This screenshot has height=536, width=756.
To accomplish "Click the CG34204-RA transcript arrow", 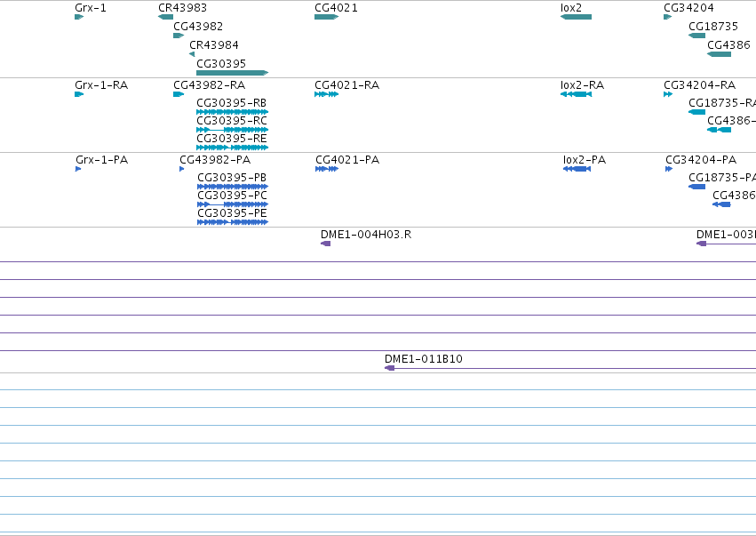I will point(668,94).
